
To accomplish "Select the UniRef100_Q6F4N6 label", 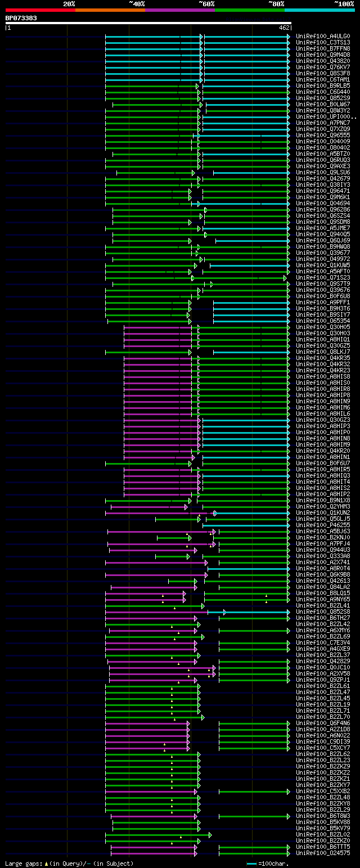I will click(x=323, y=723).
